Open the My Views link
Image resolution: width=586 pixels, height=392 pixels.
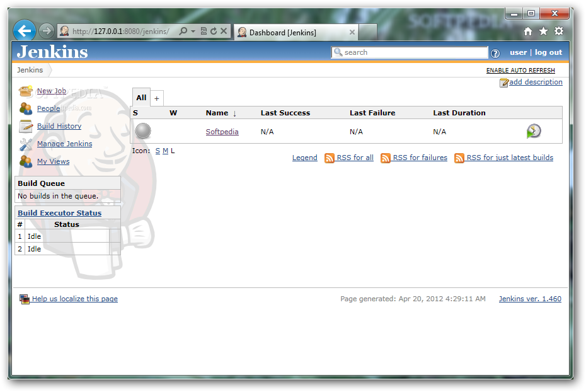(53, 161)
